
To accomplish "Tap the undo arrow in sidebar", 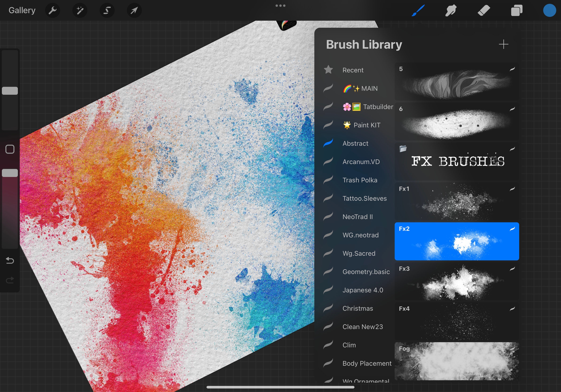I will click(x=10, y=261).
